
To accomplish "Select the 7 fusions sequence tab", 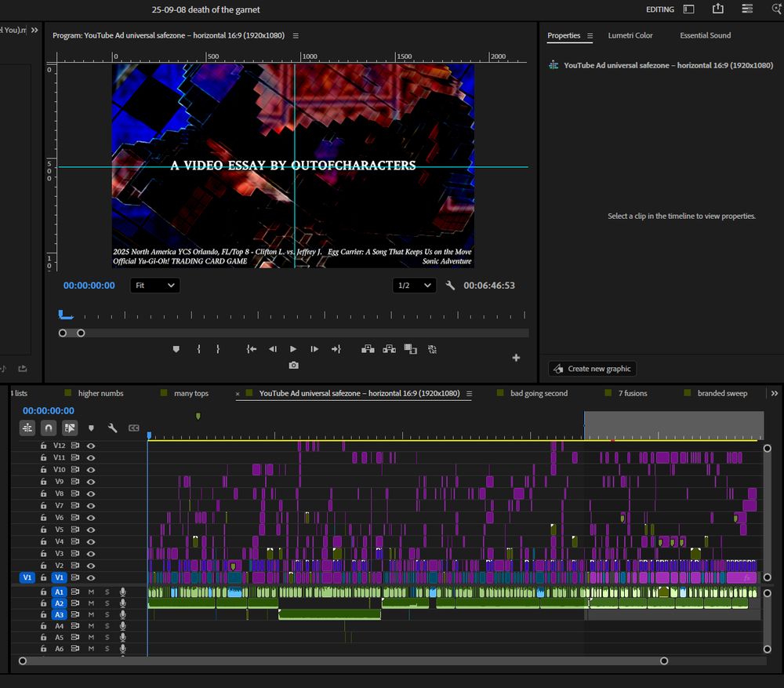I will pos(632,393).
